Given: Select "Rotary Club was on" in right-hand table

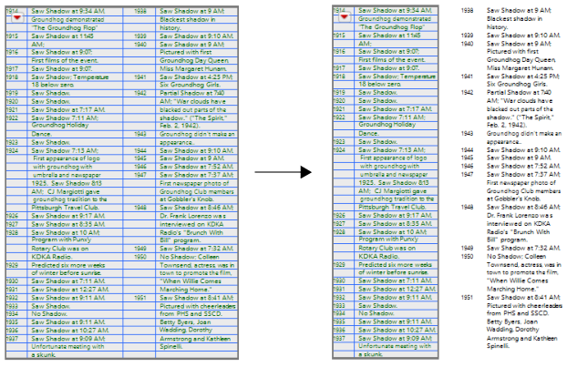Looking at the screenshot, I should tap(387, 248).
